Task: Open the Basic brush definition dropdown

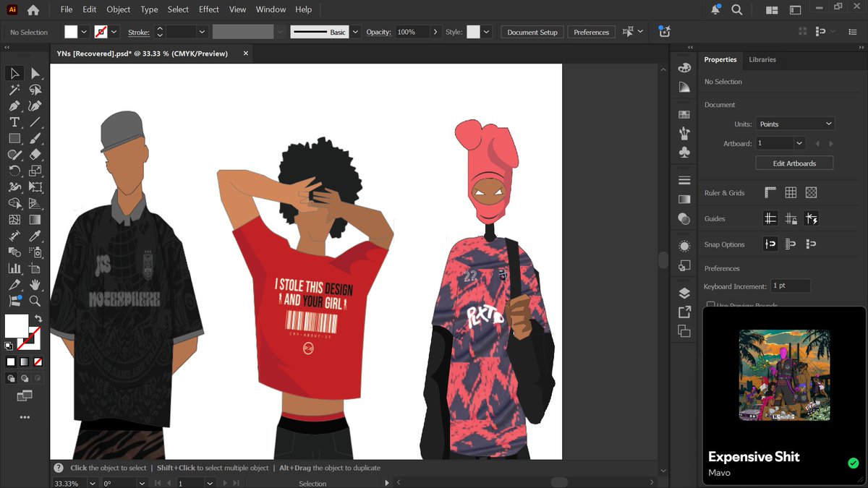Action: tap(355, 33)
